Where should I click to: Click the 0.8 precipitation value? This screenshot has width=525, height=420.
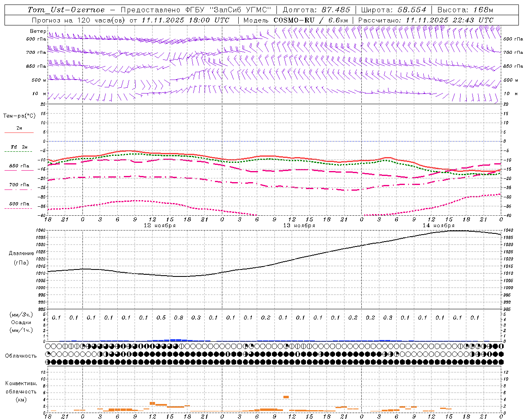pos(178,317)
